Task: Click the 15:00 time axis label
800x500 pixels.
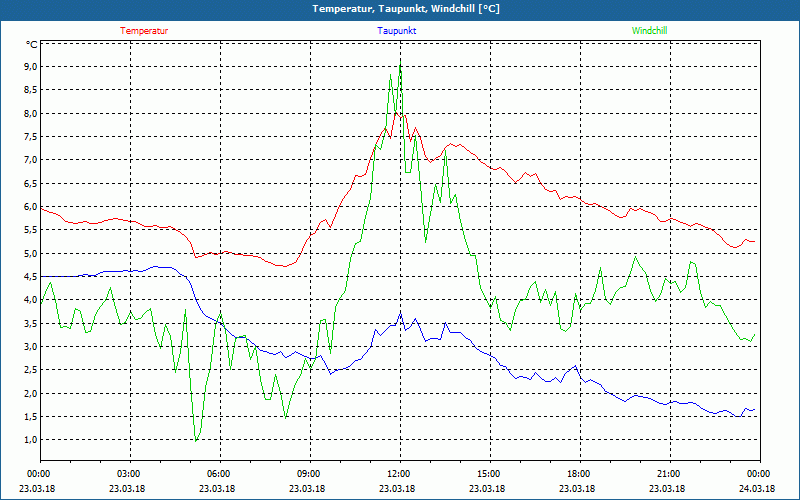Action: 489,474
